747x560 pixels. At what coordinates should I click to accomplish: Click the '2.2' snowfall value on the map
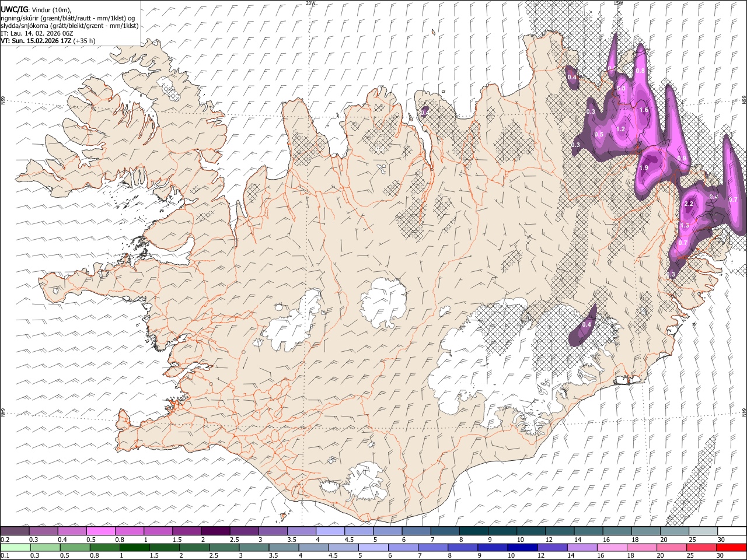pos(688,204)
